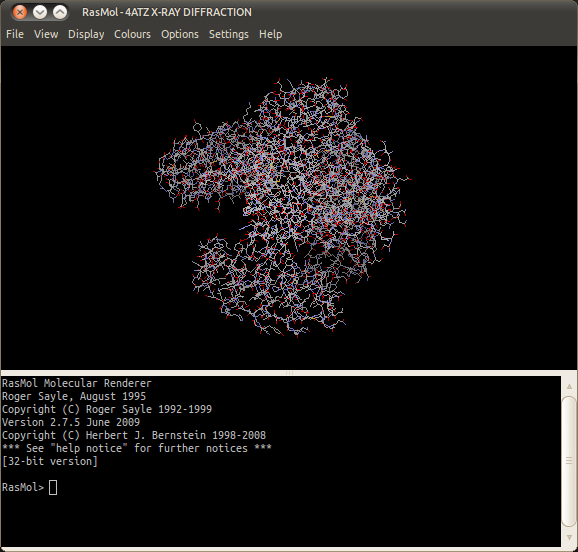Open the Display menu
578x552 pixels.
point(86,34)
